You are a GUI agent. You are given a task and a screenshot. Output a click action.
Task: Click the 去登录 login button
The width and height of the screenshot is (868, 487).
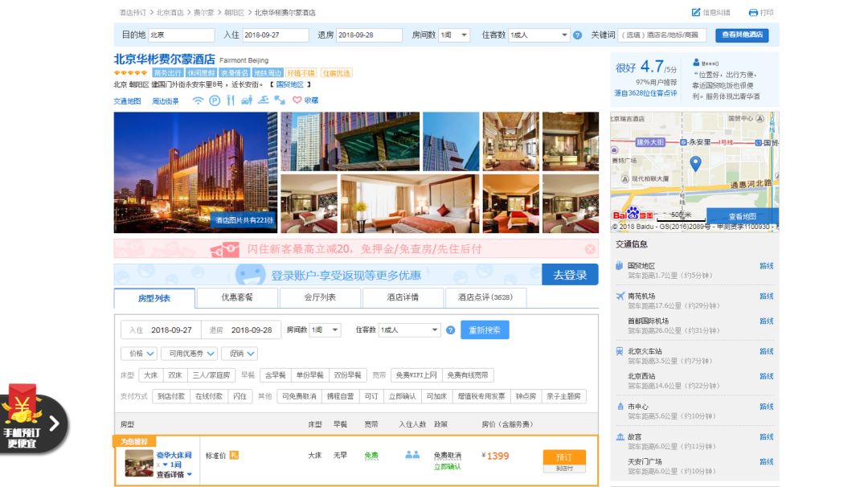[x=570, y=275]
